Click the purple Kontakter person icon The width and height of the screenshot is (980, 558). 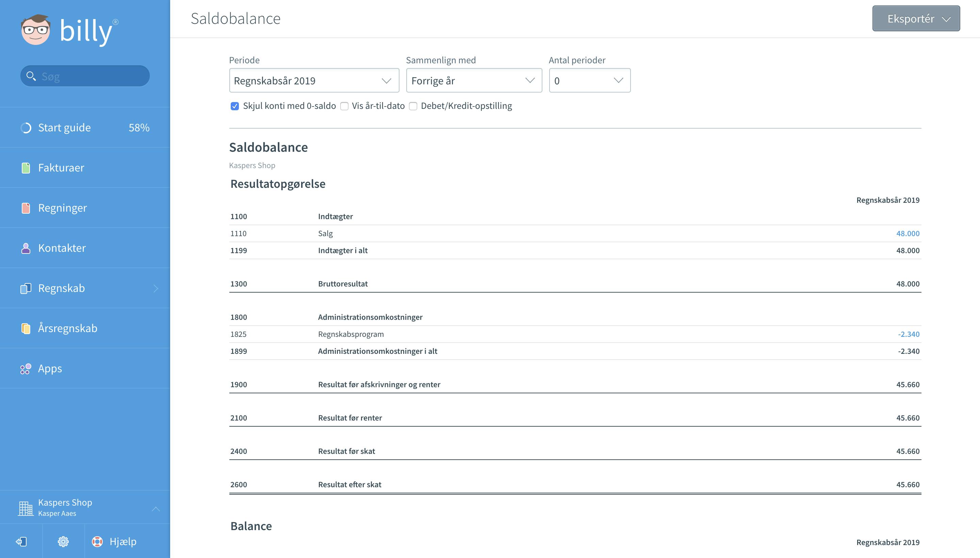coord(26,248)
